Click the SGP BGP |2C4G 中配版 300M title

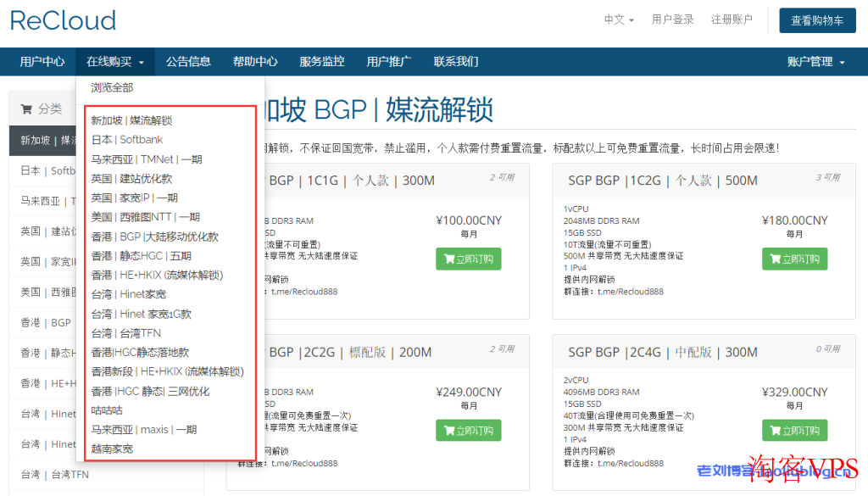pyautogui.click(x=663, y=352)
